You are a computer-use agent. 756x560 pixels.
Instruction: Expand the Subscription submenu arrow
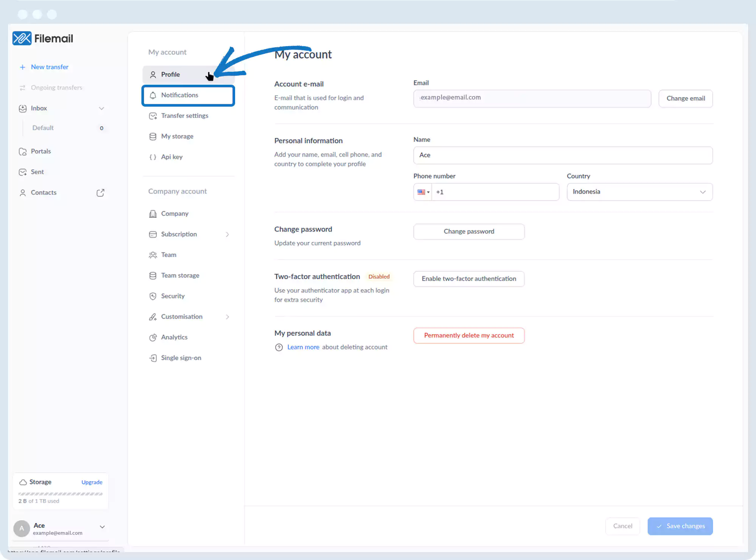(x=227, y=234)
